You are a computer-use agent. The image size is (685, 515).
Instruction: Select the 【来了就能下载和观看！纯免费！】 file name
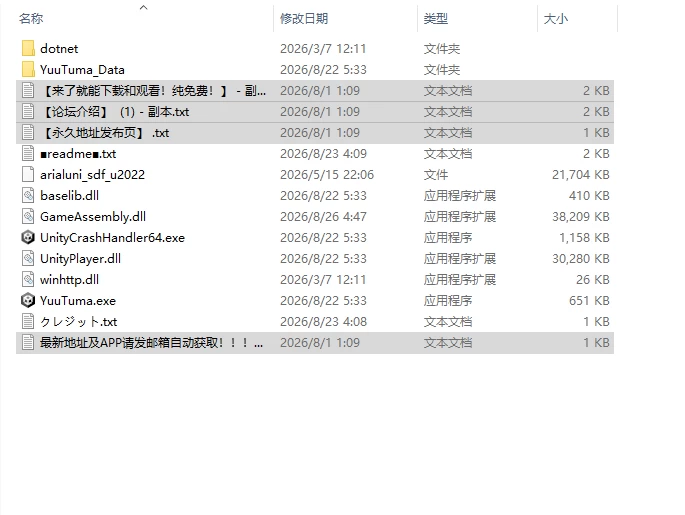tap(153, 90)
